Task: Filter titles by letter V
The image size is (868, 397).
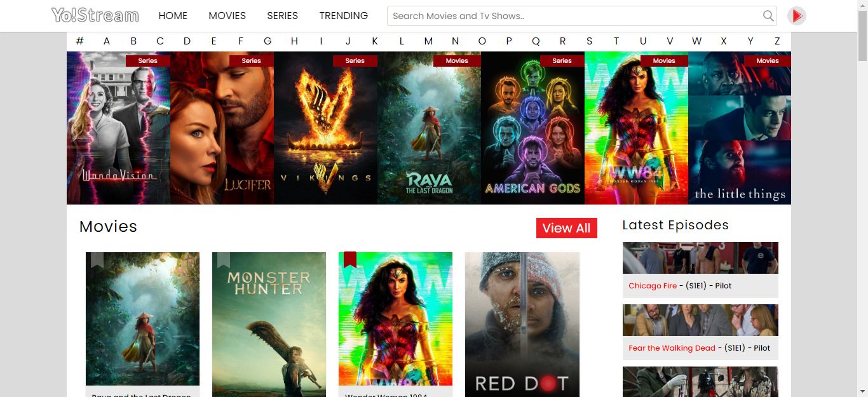Action: click(x=670, y=41)
